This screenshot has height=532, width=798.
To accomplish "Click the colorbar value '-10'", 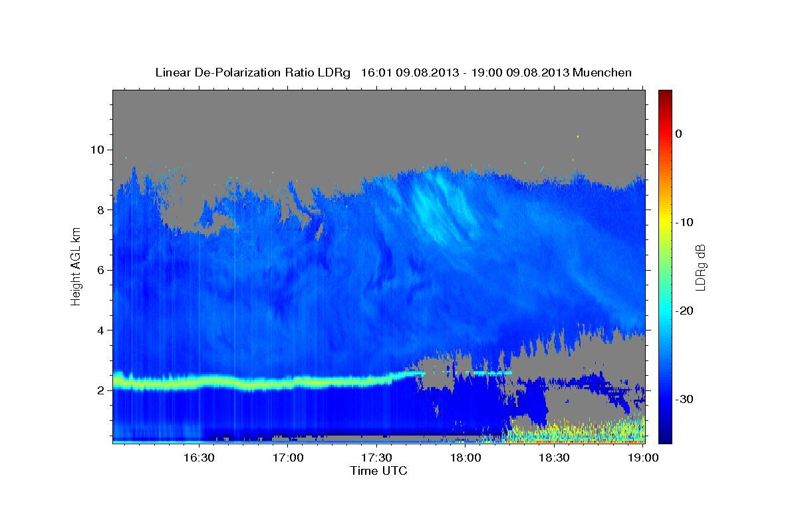I will (684, 222).
